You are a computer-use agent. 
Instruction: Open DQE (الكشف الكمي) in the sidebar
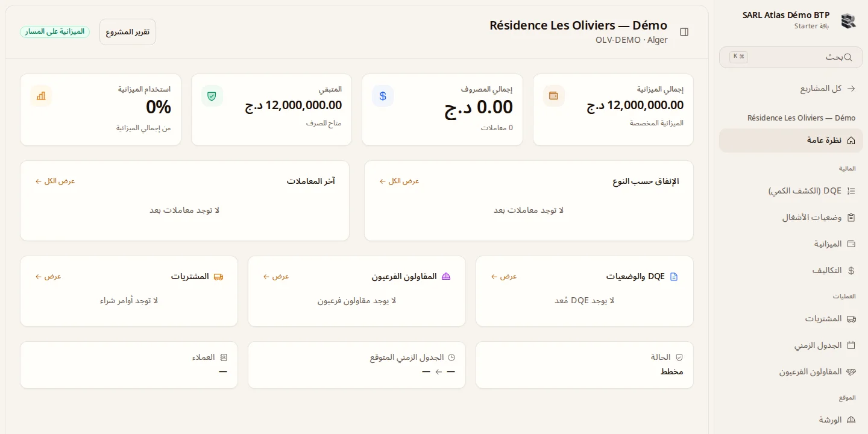pos(791,191)
